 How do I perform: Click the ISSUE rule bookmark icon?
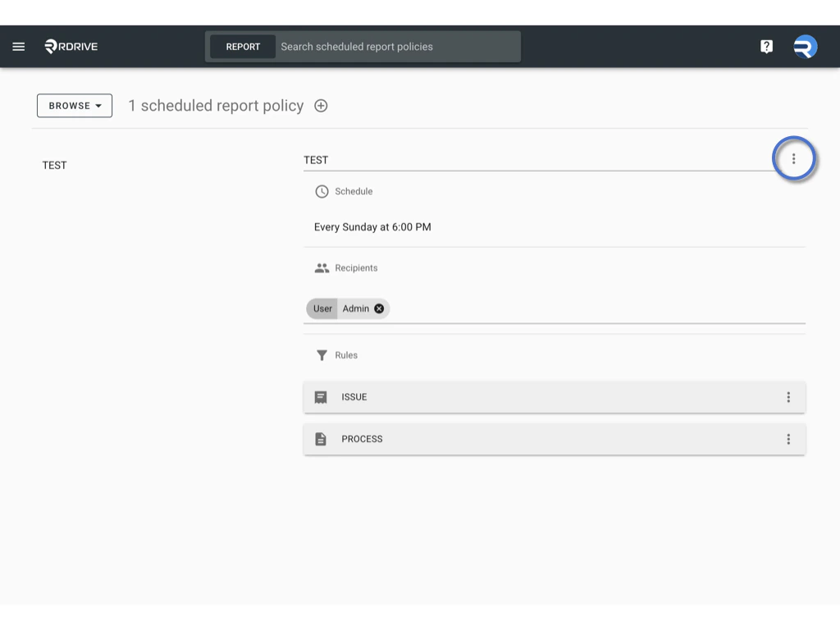point(323,396)
